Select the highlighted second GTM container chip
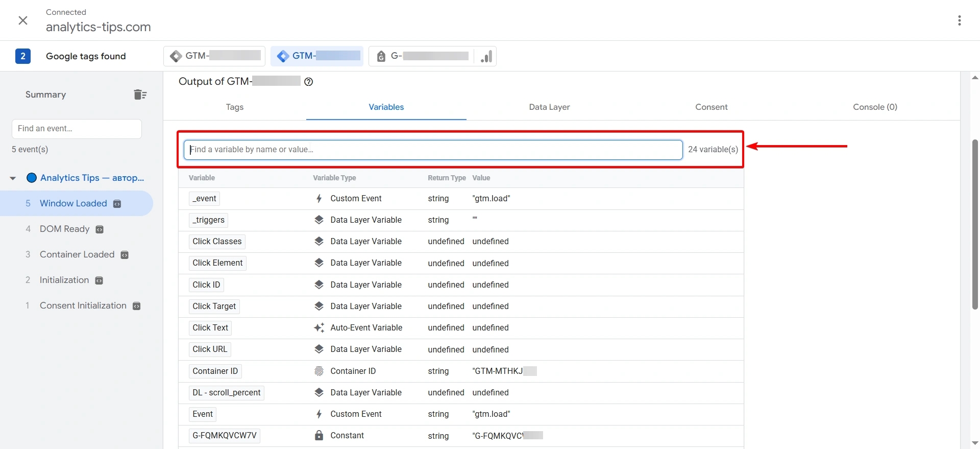The image size is (980, 449). click(x=316, y=56)
